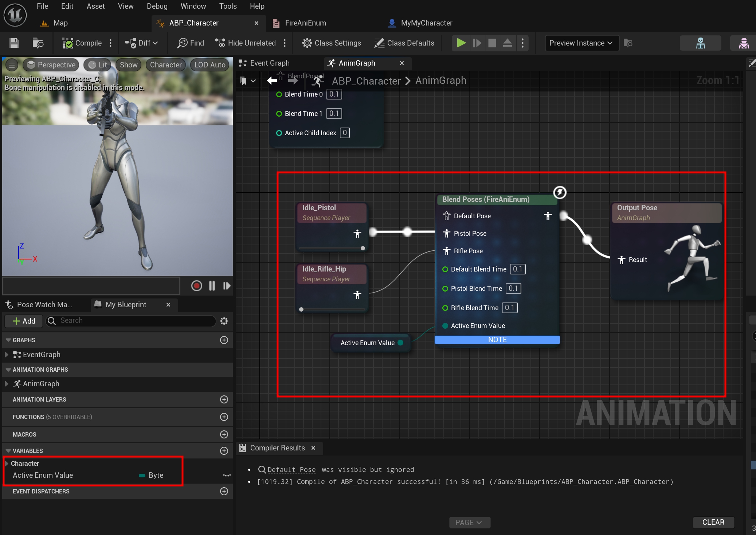This screenshot has height=535, width=756.
Task: Open Class Defaults
Action: tap(404, 43)
